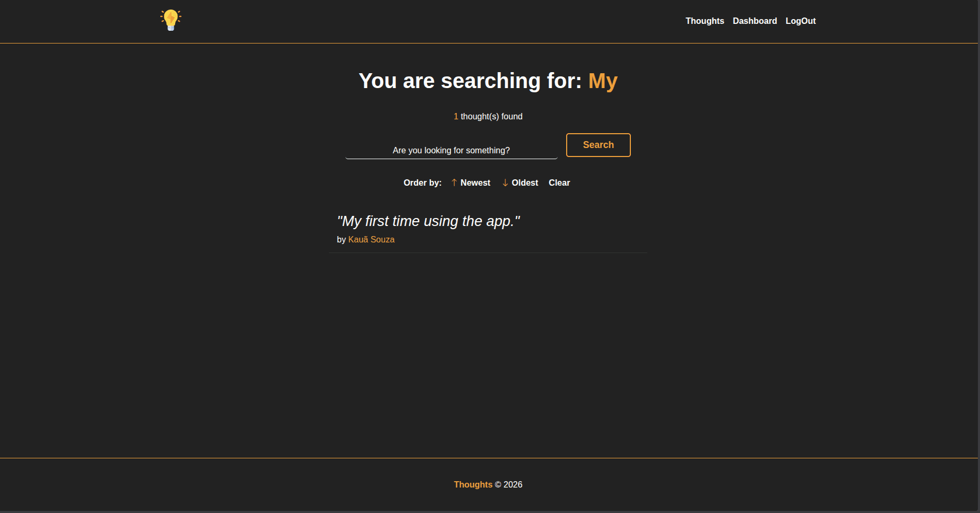Click the orange search term 'My' in the heading
Viewport: 980px width, 513px height.
pos(603,81)
